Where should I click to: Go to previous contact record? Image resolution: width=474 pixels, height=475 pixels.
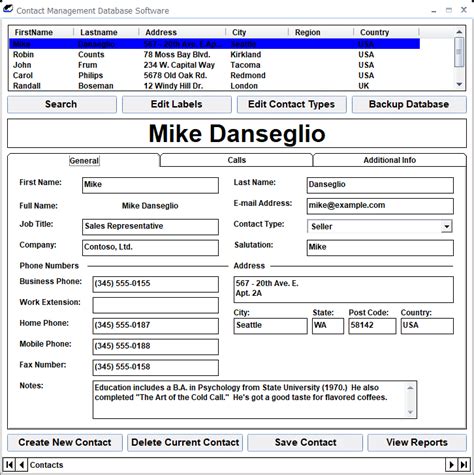pos(22,464)
